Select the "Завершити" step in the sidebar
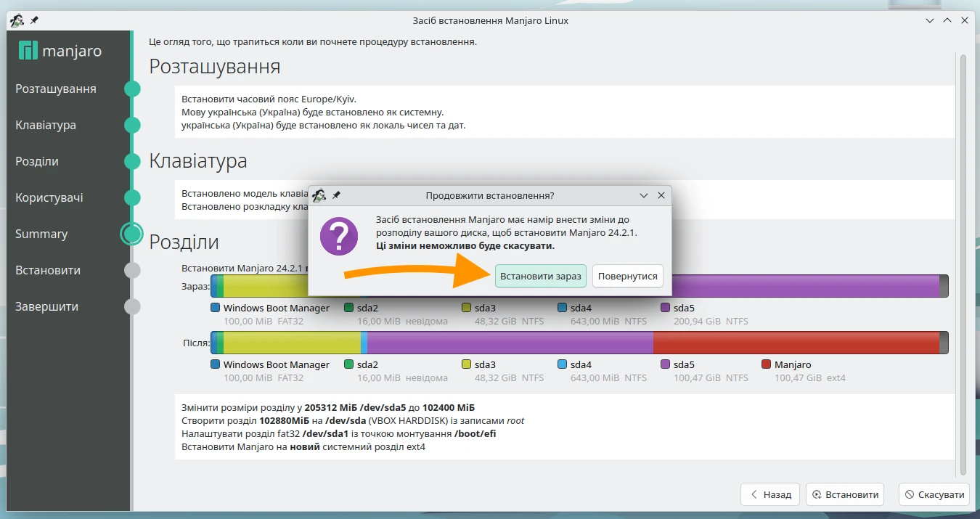The width and height of the screenshot is (980, 519). pyautogui.click(x=46, y=306)
